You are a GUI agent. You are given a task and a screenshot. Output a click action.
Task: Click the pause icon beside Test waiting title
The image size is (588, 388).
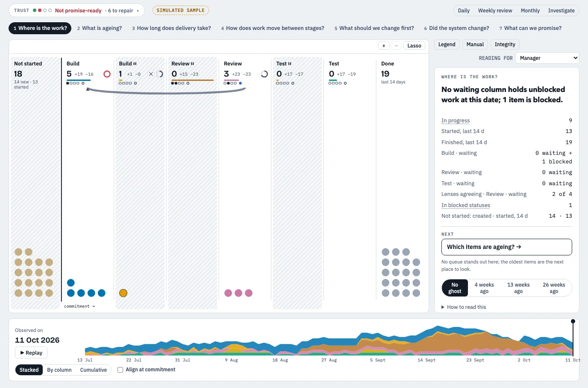290,64
